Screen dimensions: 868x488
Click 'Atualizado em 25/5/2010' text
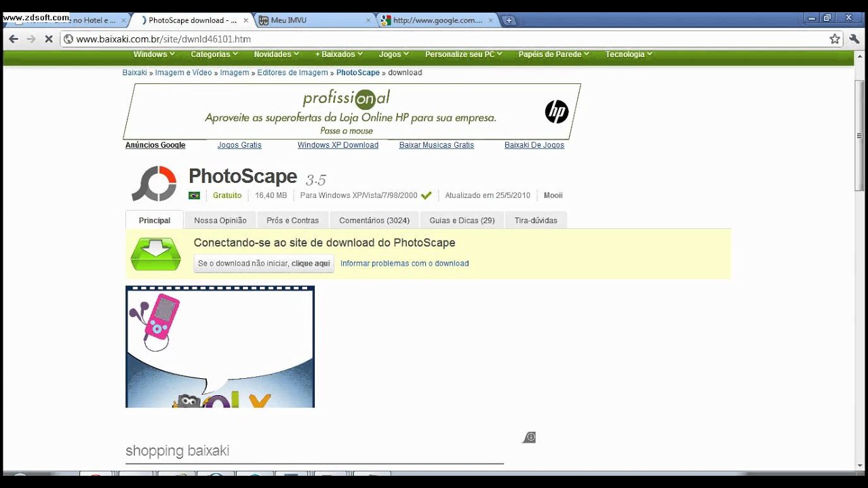point(488,195)
